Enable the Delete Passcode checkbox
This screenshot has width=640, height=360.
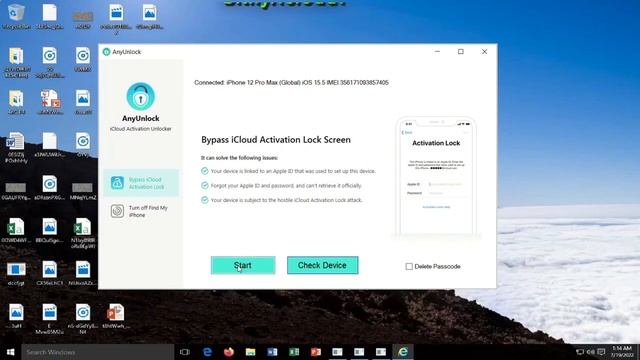tap(409, 267)
